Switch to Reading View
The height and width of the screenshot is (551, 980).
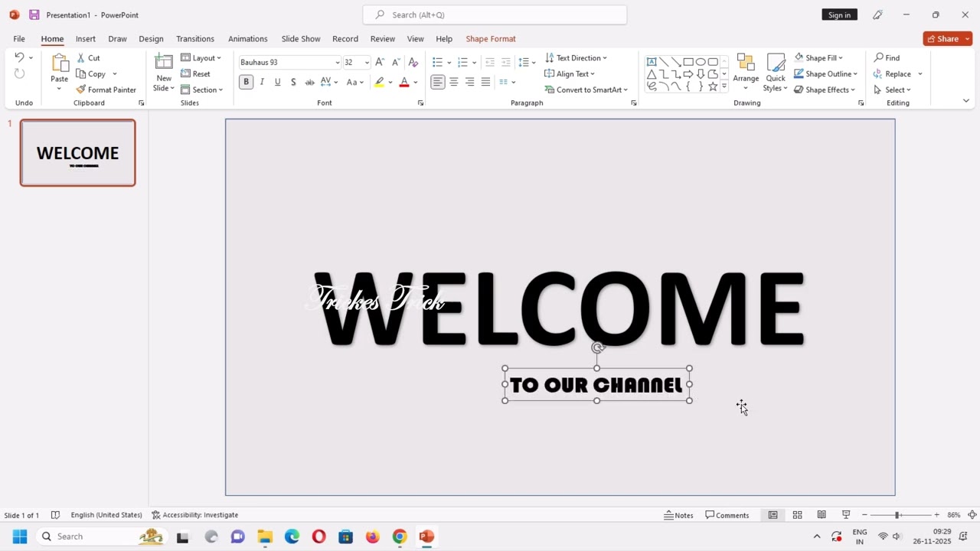(822, 515)
